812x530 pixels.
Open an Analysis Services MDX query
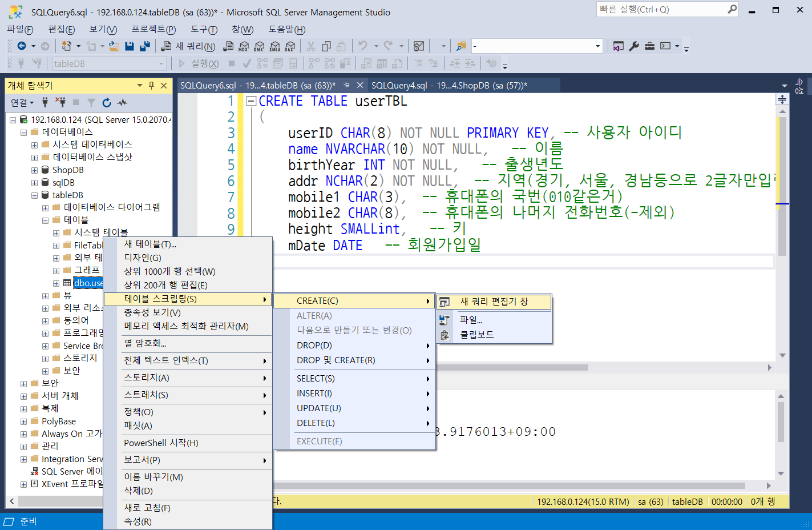[x=244, y=46]
